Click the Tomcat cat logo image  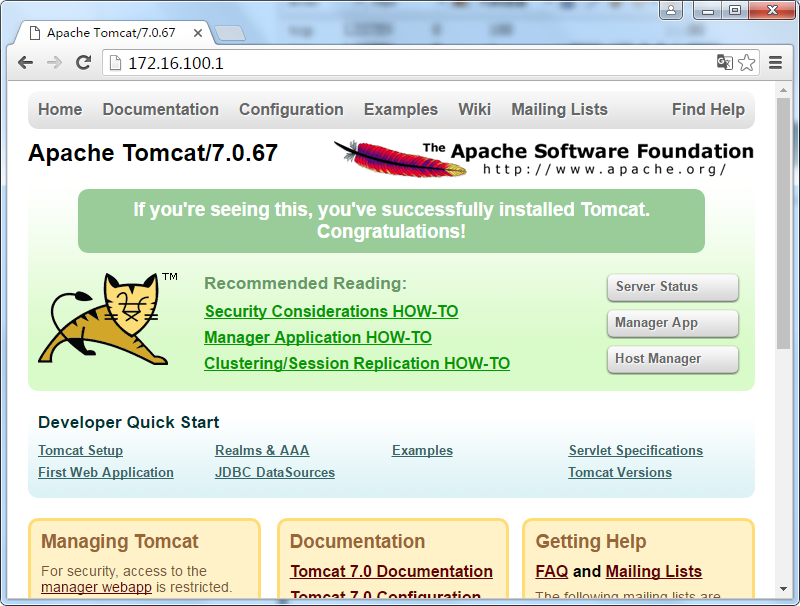[x=104, y=319]
